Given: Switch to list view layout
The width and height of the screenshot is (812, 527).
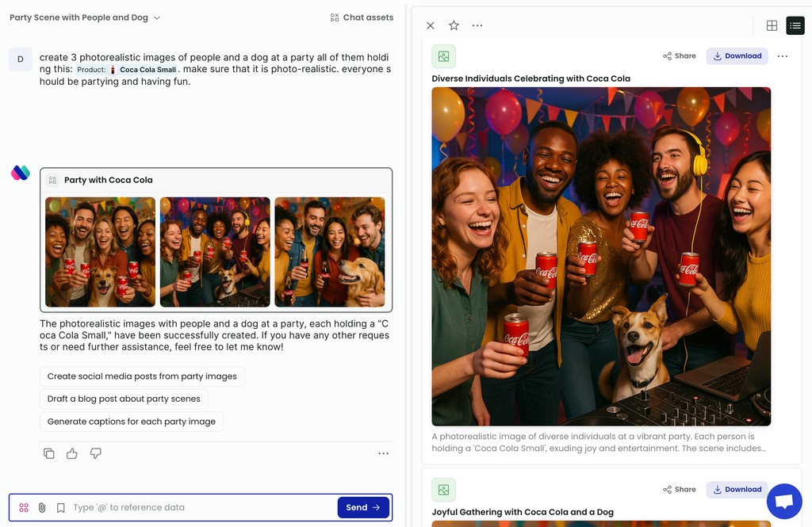Looking at the screenshot, I should 795,25.
